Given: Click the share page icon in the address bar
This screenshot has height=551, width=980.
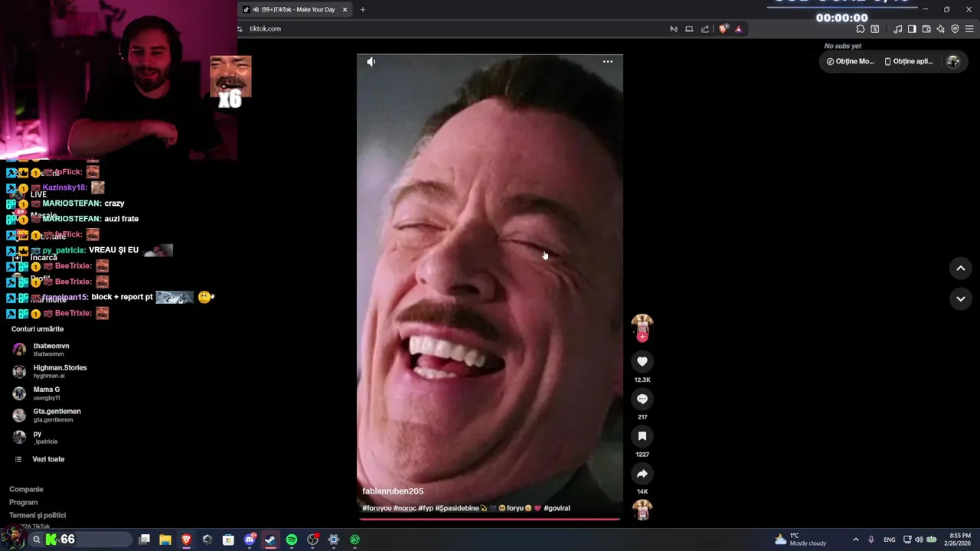Looking at the screenshot, I should click(705, 29).
